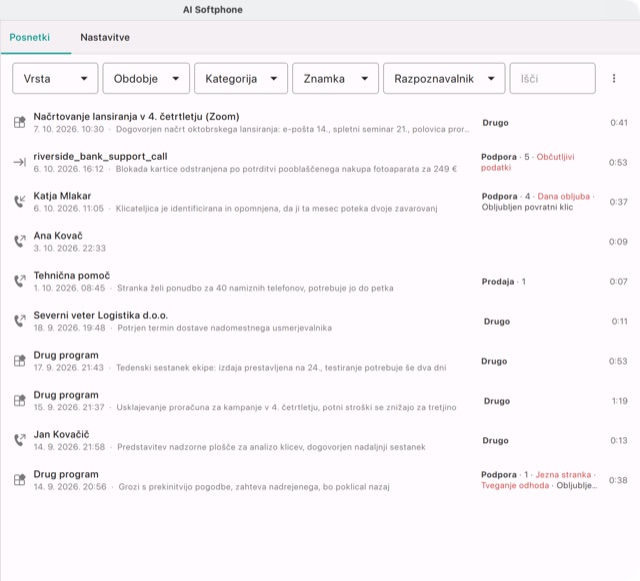Select the Ana Kovač recording title
640x581 pixels.
[58, 236]
